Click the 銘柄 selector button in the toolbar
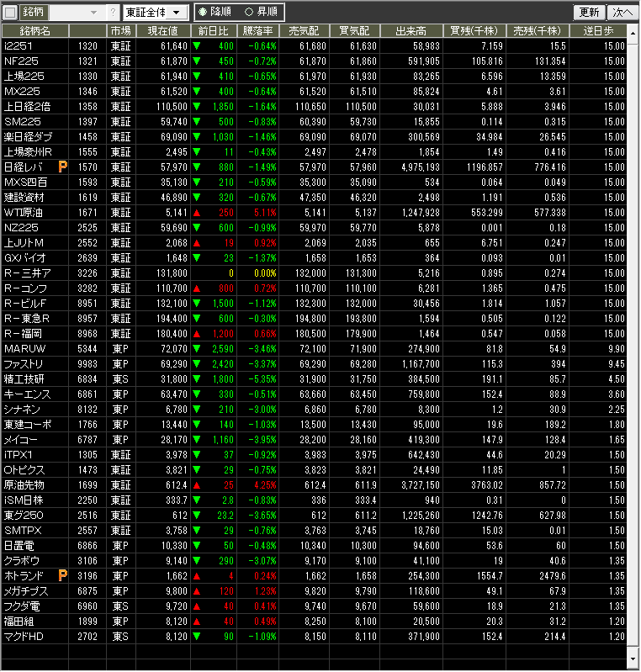 coord(34,13)
